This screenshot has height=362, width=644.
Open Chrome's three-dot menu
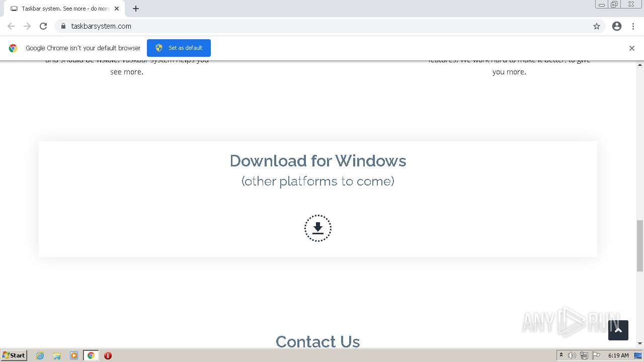tap(633, 26)
